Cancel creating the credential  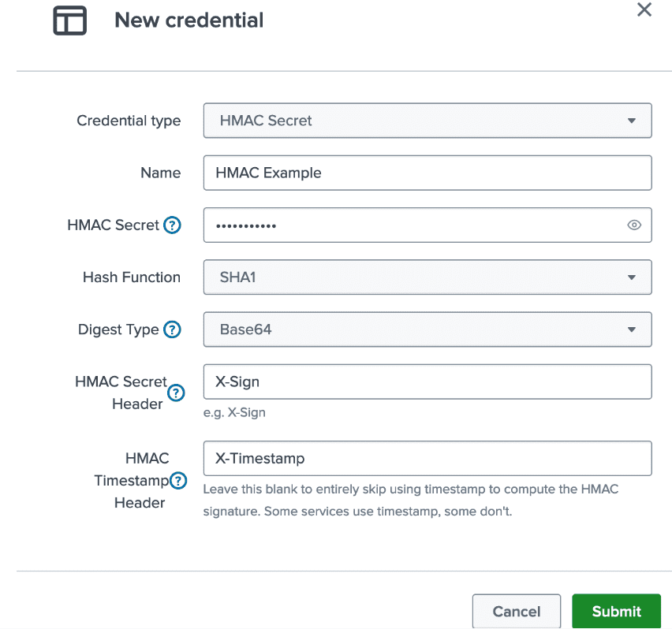pyautogui.click(x=517, y=611)
